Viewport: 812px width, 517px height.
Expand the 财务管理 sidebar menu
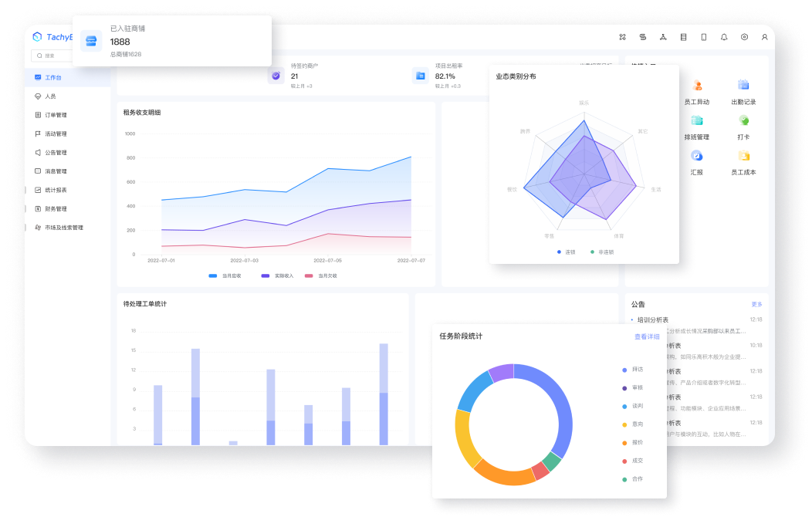coord(55,208)
